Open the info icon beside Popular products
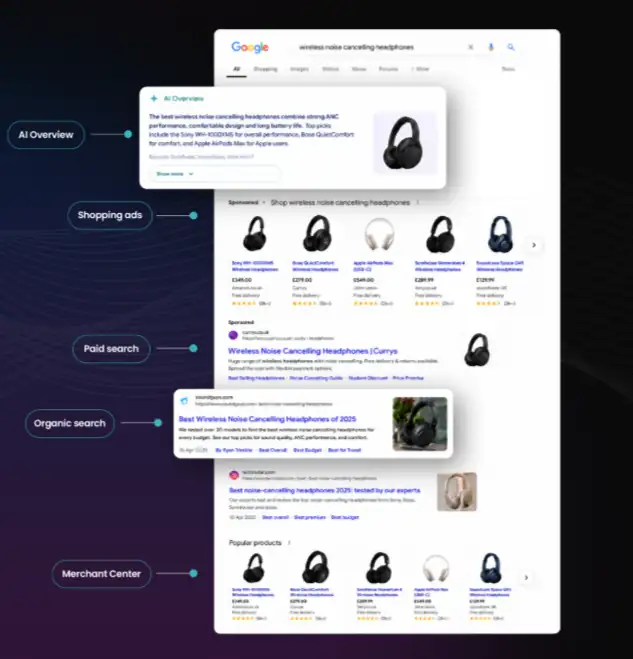 coord(289,543)
